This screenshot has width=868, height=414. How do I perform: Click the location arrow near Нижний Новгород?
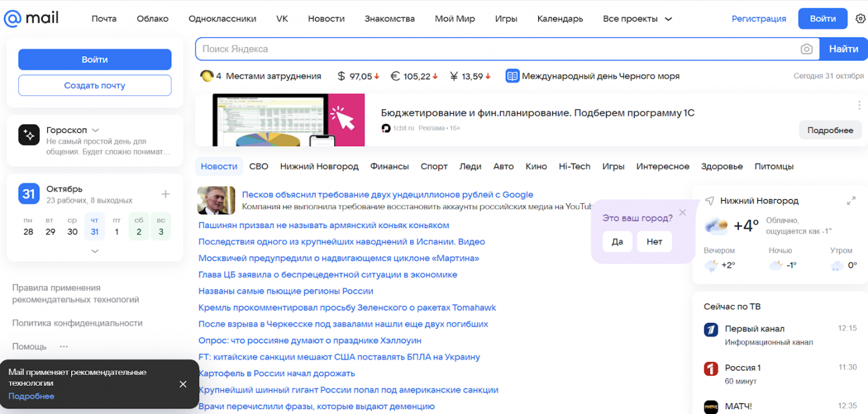tap(709, 201)
